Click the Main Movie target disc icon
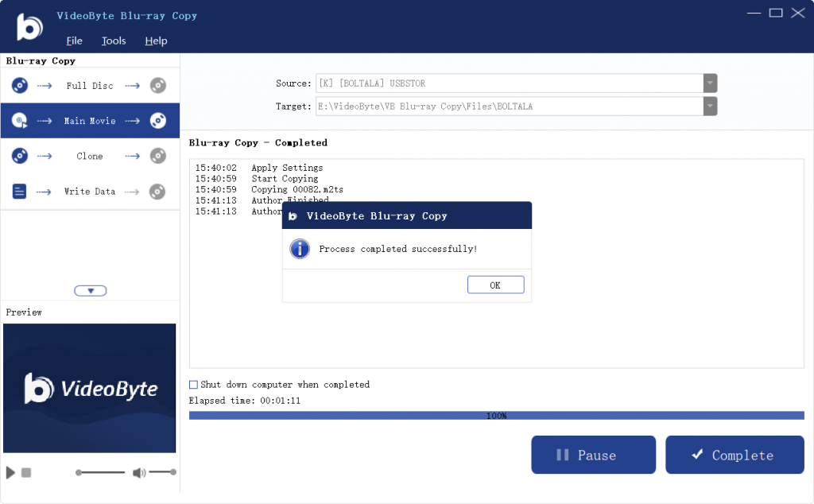Image resolution: width=814 pixels, height=504 pixels. [x=158, y=121]
